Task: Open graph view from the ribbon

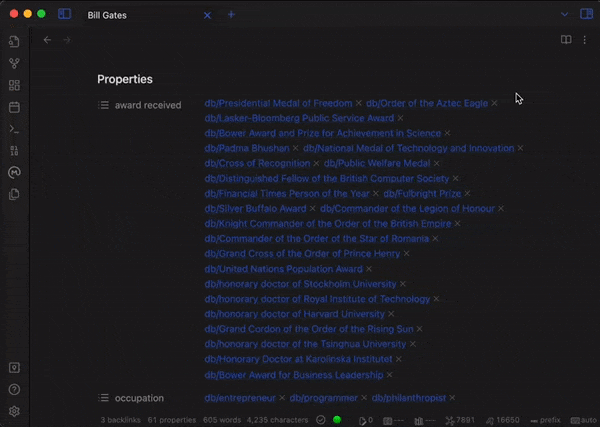Action: tap(14, 63)
